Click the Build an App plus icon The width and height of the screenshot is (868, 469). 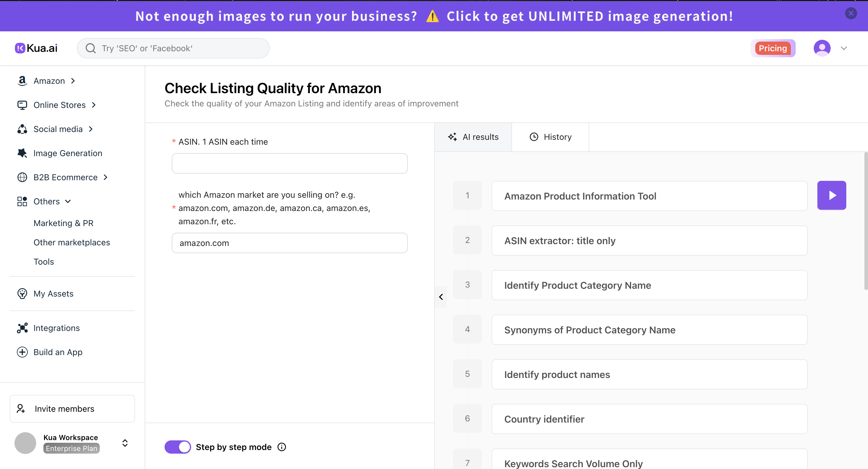tap(22, 352)
